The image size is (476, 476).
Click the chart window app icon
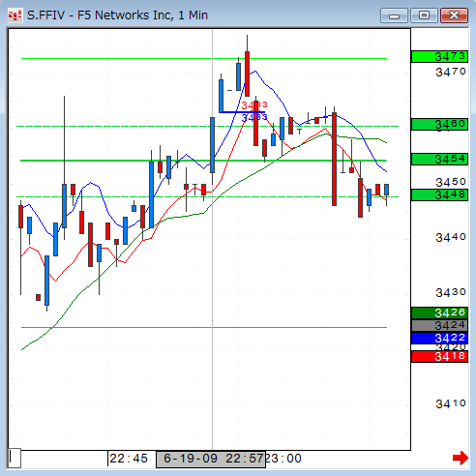pos(15,15)
